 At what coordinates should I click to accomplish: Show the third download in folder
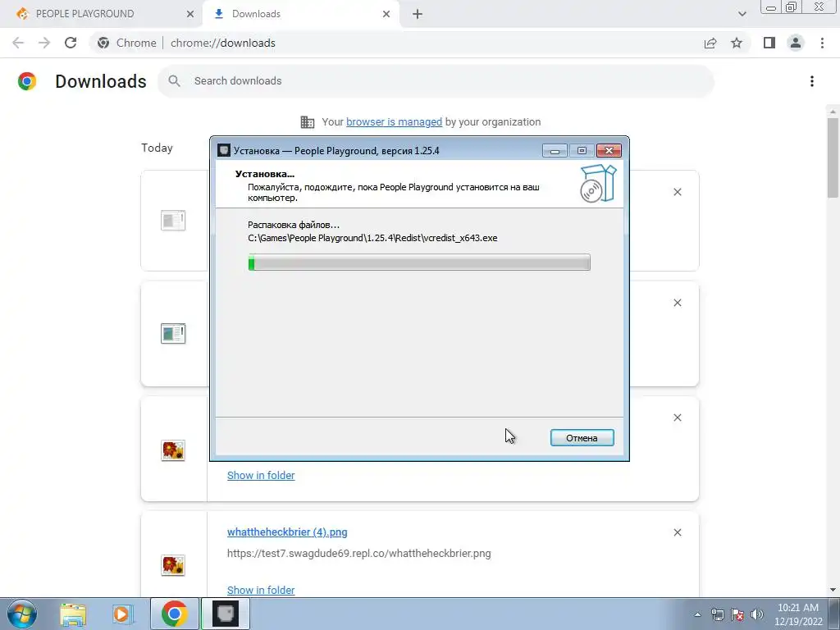coord(261,475)
